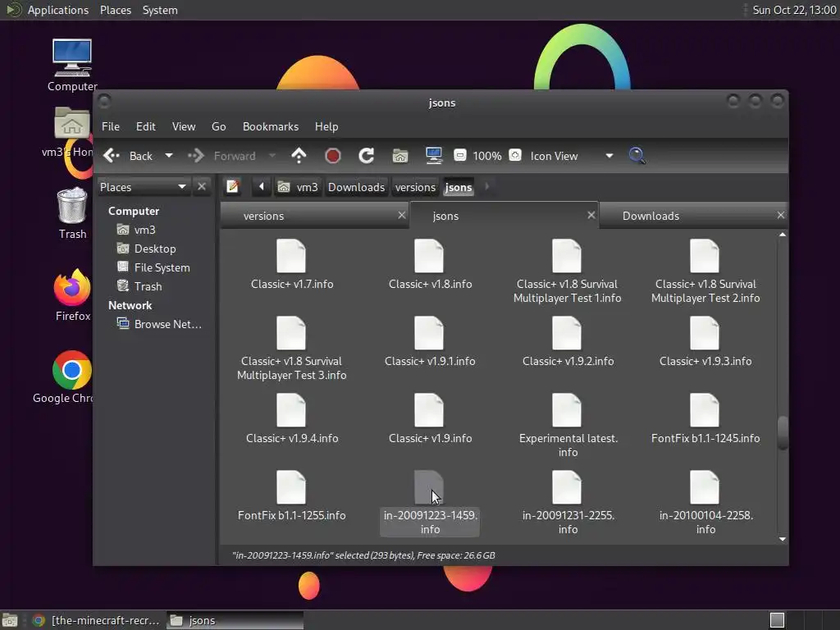
Task: Open the Help menu
Action: [326, 126]
